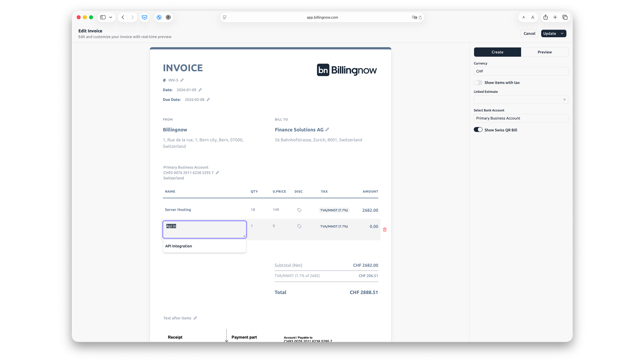Choose the API Integration suggestion

coord(179,246)
